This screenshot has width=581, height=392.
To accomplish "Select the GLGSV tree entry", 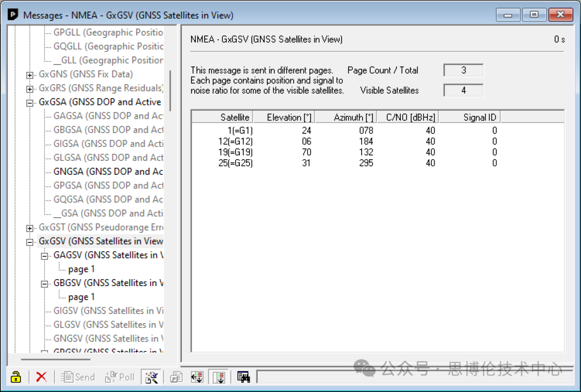I will [x=108, y=325].
